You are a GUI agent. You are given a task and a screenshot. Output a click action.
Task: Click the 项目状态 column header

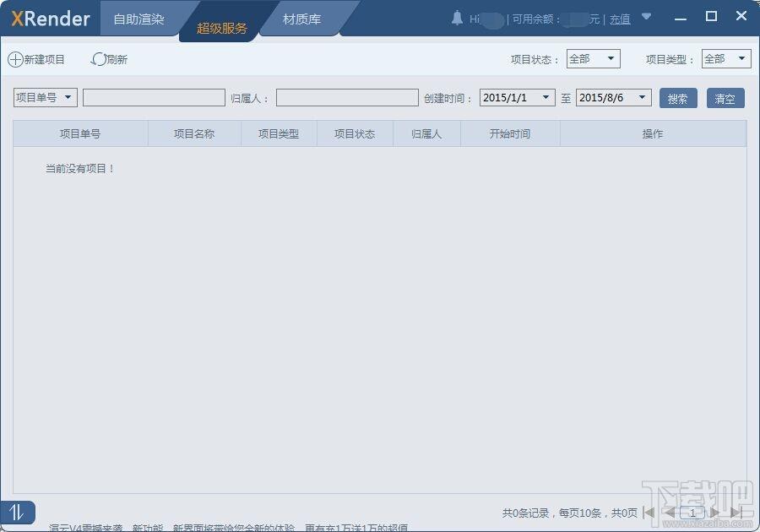pyautogui.click(x=355, y=133)
